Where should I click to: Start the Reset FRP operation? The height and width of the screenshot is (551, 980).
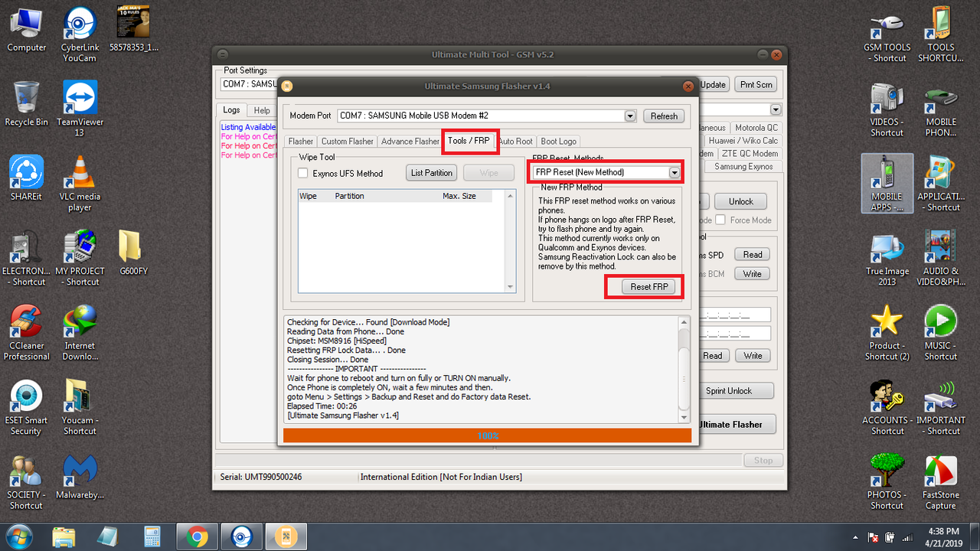point(649,287)
